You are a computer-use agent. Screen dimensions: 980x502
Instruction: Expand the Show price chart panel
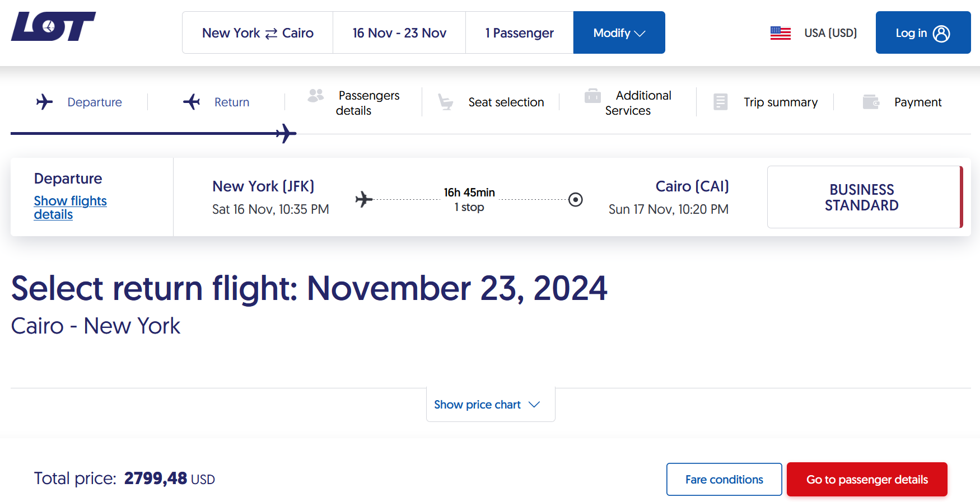[491, 404]
